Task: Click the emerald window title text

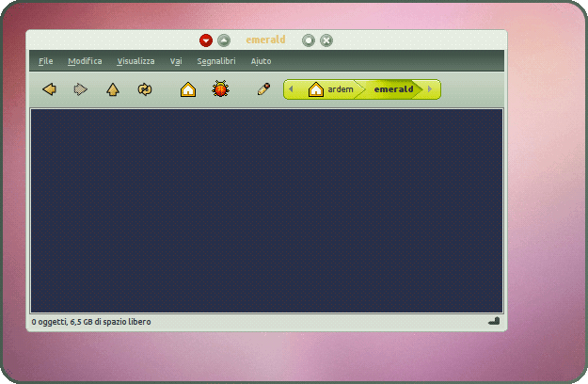Action: (x=265, y=40)
